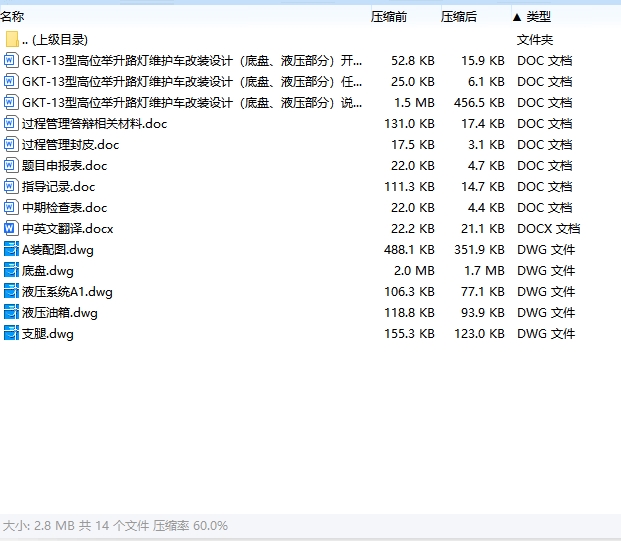Click Word icon of 题目申报表.doc
621x541 pixels.
pos(11,166)
